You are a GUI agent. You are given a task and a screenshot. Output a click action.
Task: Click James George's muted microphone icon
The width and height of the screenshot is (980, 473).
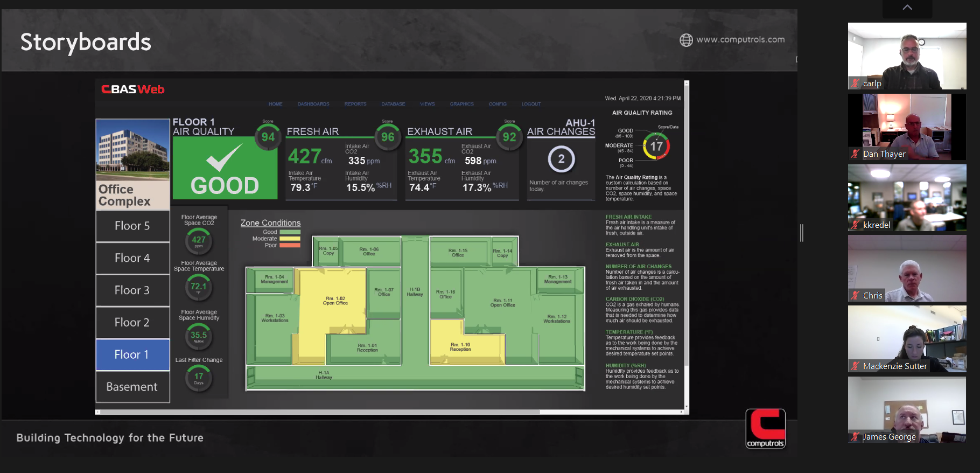point(855,436)
